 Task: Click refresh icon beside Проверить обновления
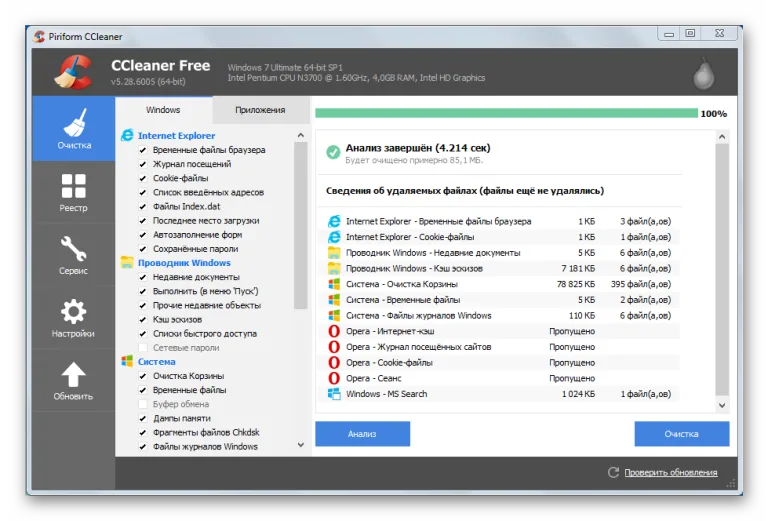(613, 473)
